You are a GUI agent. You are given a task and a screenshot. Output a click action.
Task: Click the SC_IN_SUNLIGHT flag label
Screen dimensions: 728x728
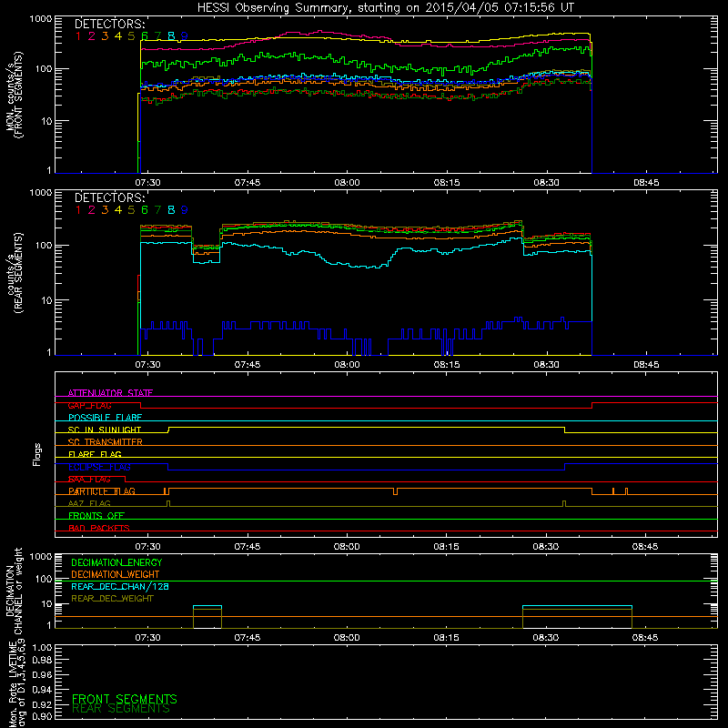(105, 430)
